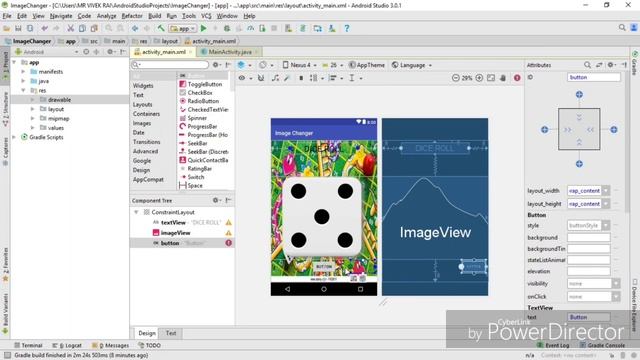
Task: Toggle Autoconnect magnet icon
Action: tap(261, 78)
